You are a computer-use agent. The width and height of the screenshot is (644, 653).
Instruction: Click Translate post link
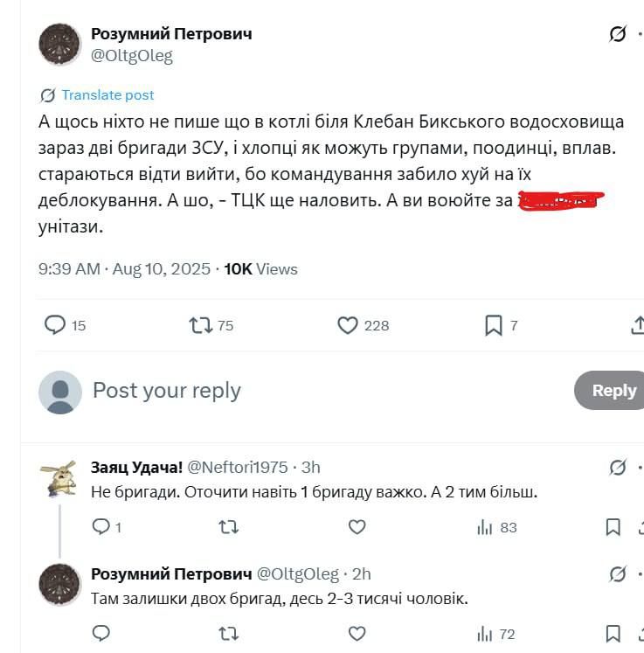tap(107, 95)
